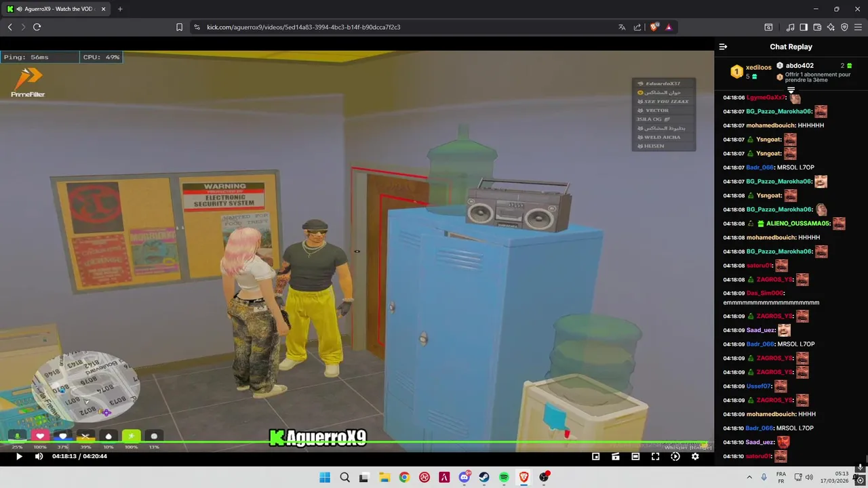Screen dimensions: 868x488
Task: Show hidden system tray icons
Action: 751,477
